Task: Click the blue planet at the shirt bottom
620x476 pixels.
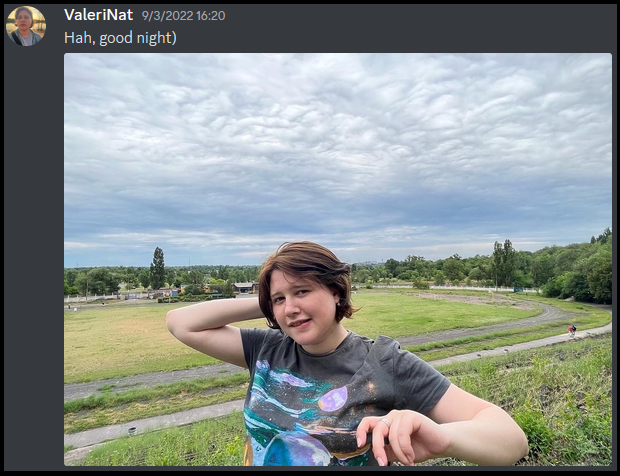Action: pos(297,449)
